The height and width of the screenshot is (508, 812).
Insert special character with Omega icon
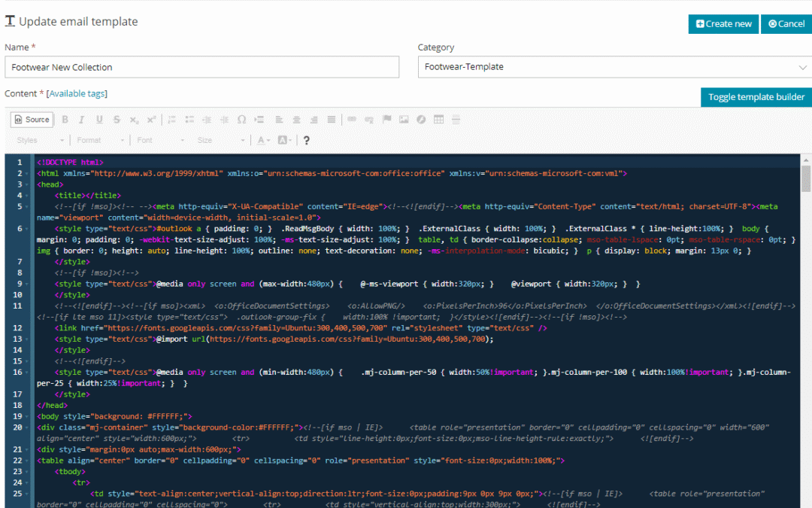[x=241, y=120]
